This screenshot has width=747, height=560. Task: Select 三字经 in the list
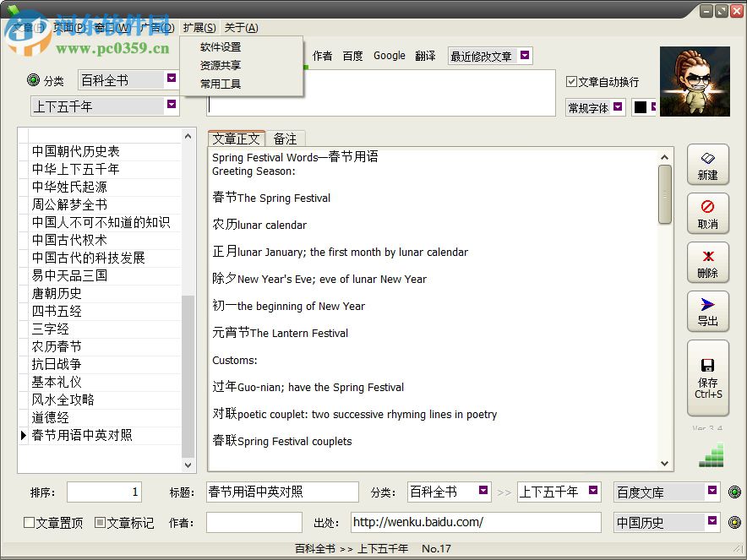point(105,329)
